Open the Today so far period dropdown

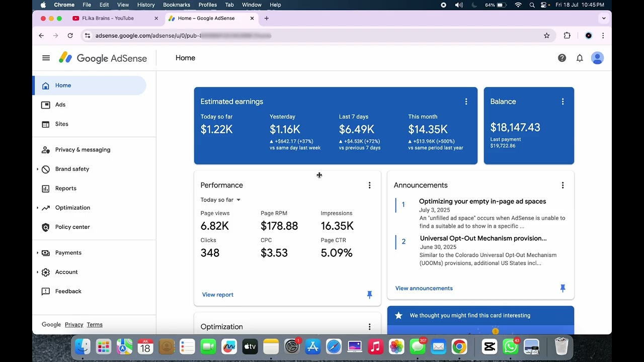tap(220, 200)
